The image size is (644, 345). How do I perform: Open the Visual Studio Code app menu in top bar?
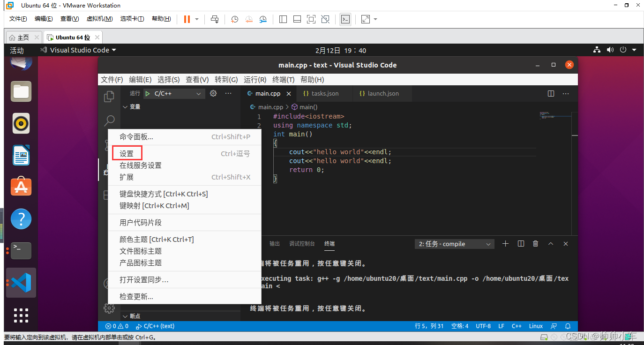click(x=78, y=50)
